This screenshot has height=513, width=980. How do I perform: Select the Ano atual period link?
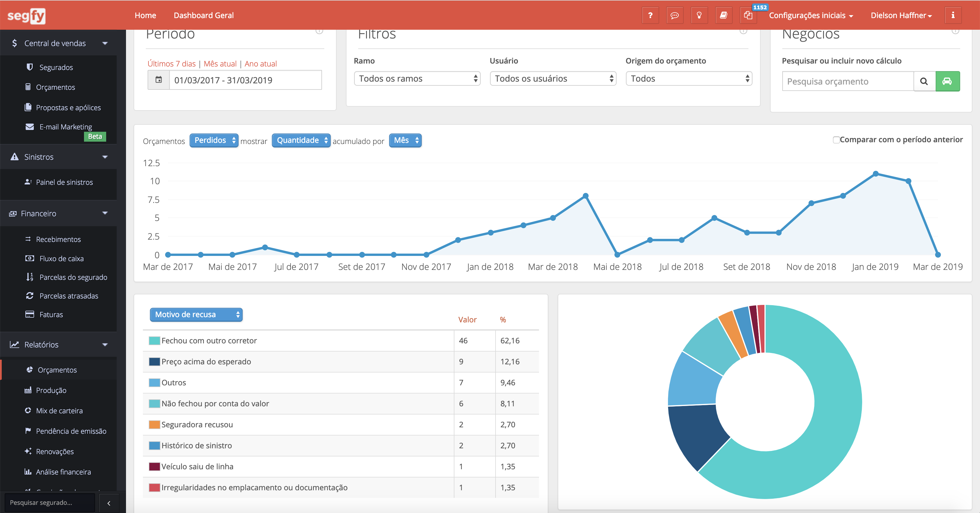coord(260,64)
